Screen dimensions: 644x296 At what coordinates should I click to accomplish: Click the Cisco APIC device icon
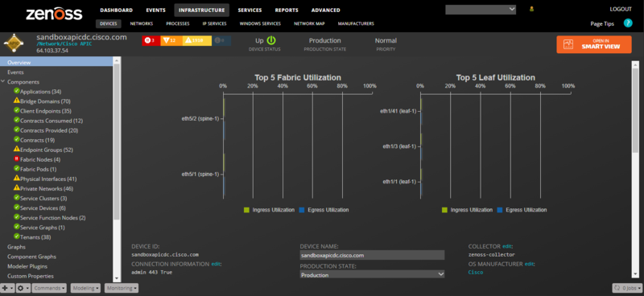14,44
